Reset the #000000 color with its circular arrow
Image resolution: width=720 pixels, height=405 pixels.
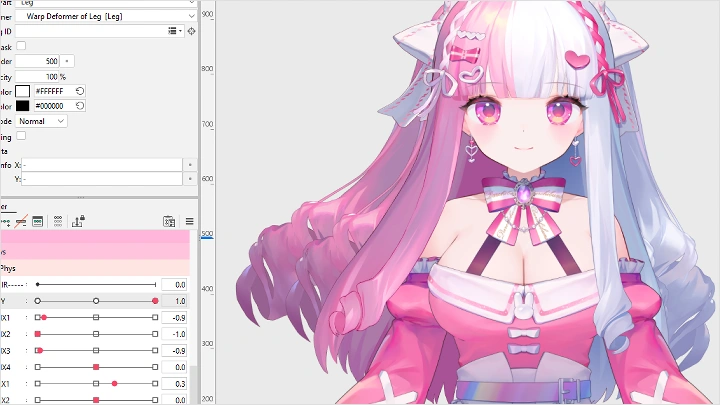tap(80, 106)
